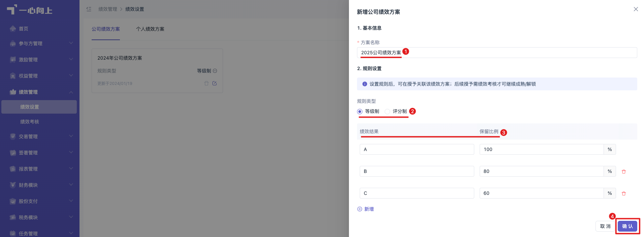Click the 方案名称 input field

pyautogui.click(x=497, y=53)
